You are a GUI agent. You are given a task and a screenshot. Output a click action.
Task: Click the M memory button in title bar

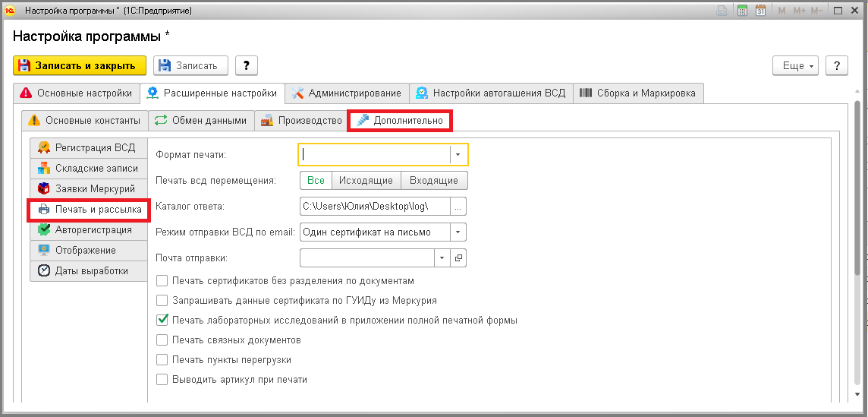[782, 11]
